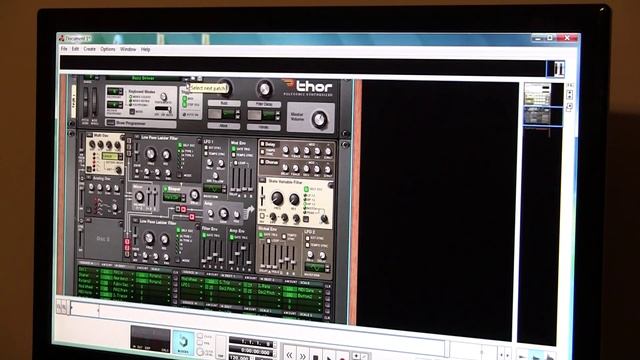Open the File menu
640x360 pixels.
point(64,49)
